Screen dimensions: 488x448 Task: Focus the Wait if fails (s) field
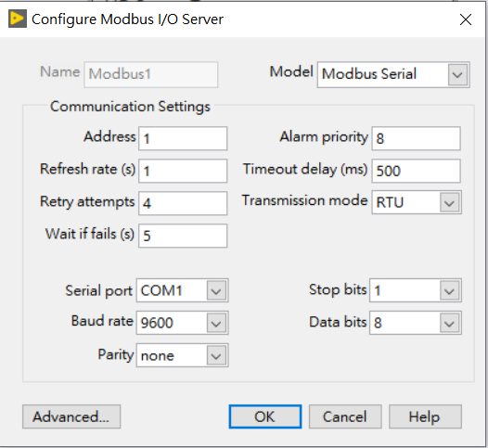click(x=183, y=236)
